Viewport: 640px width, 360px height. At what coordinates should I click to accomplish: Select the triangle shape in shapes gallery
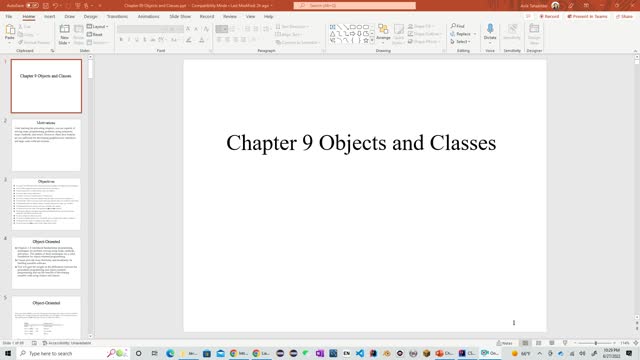(333, 34)
